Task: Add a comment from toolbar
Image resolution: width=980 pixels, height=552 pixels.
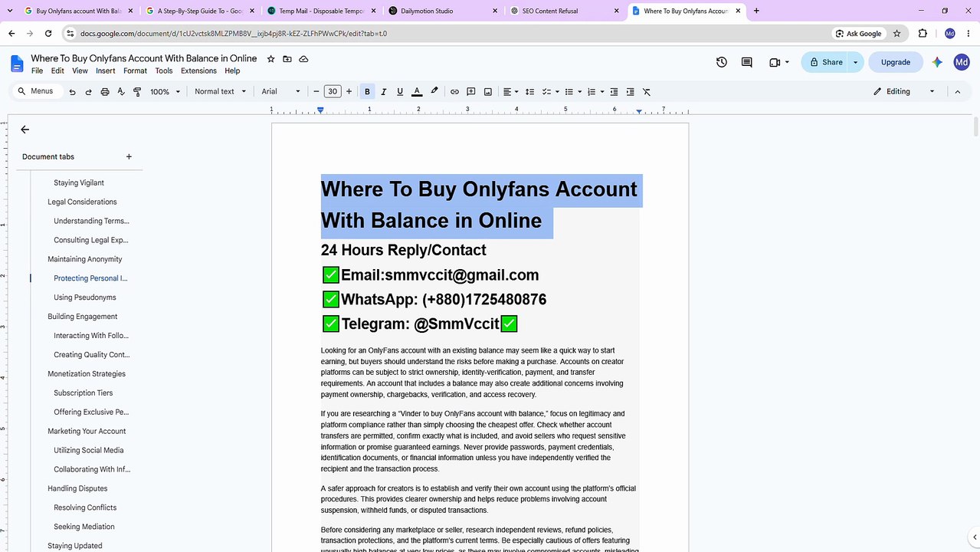Action: 471,91
